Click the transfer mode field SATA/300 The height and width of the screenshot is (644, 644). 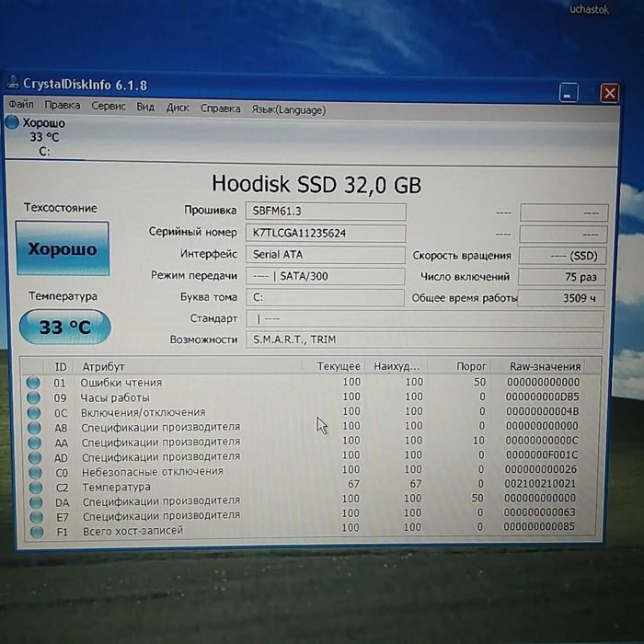326,276
